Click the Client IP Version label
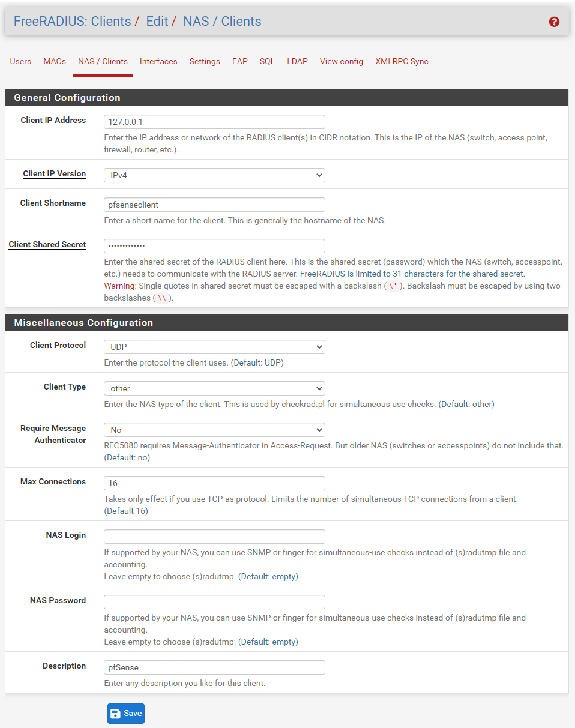The width and height of the screenshot is (575, 728). (x=54, y=173)
